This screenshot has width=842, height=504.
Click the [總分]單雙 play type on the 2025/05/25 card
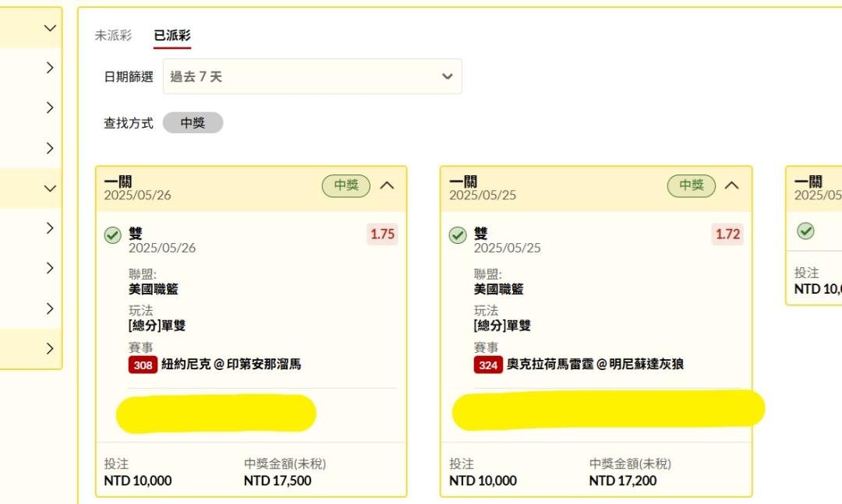pyautogui.click(x=502, y=326)
